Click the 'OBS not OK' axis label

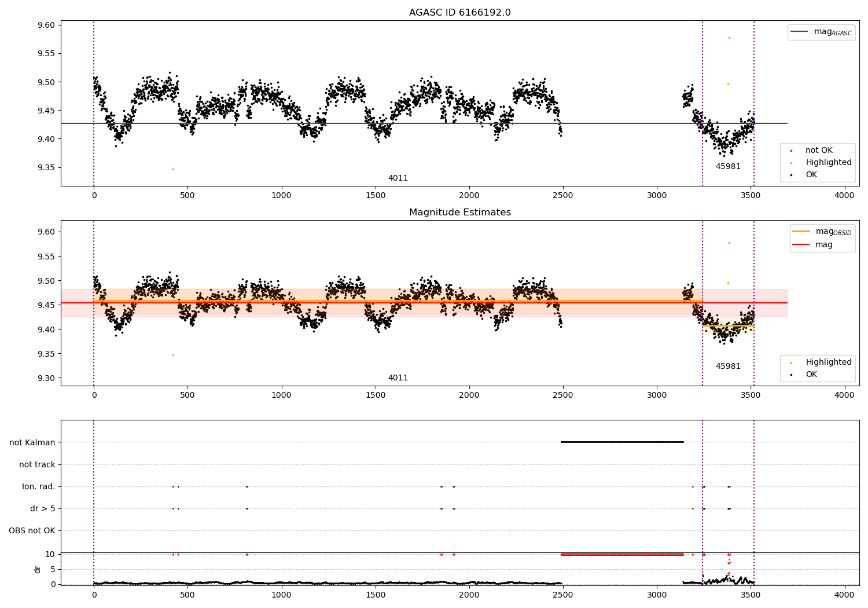tap(32, 531)
